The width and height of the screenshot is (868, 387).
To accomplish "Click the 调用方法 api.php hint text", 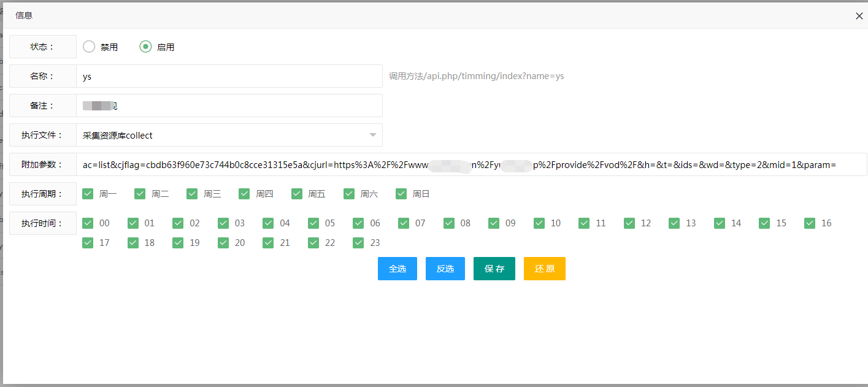I will coord(477,76).
